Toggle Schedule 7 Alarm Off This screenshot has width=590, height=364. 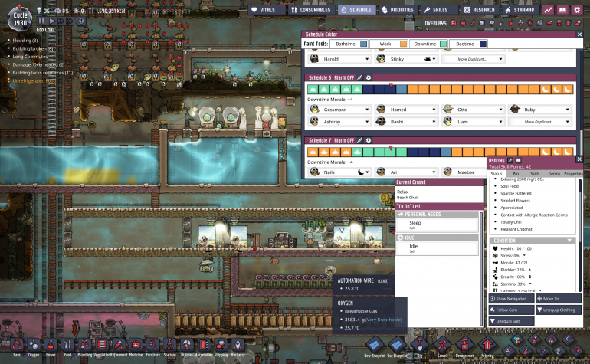344,140
